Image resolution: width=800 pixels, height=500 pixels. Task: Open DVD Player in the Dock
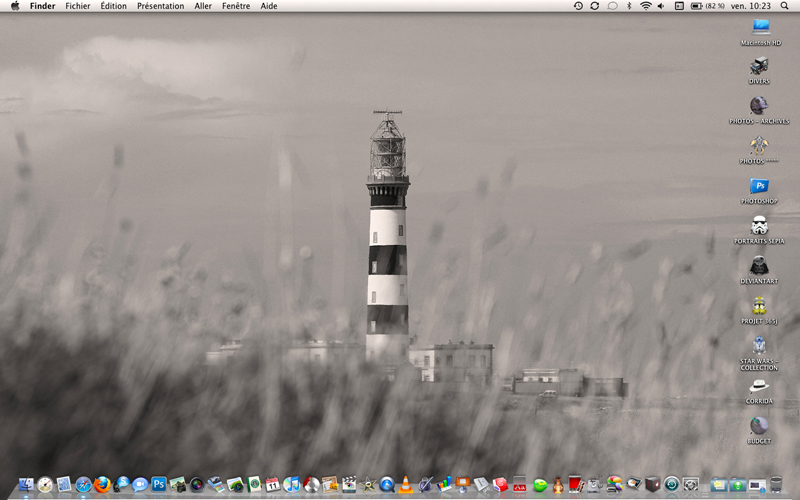[311, 485]
